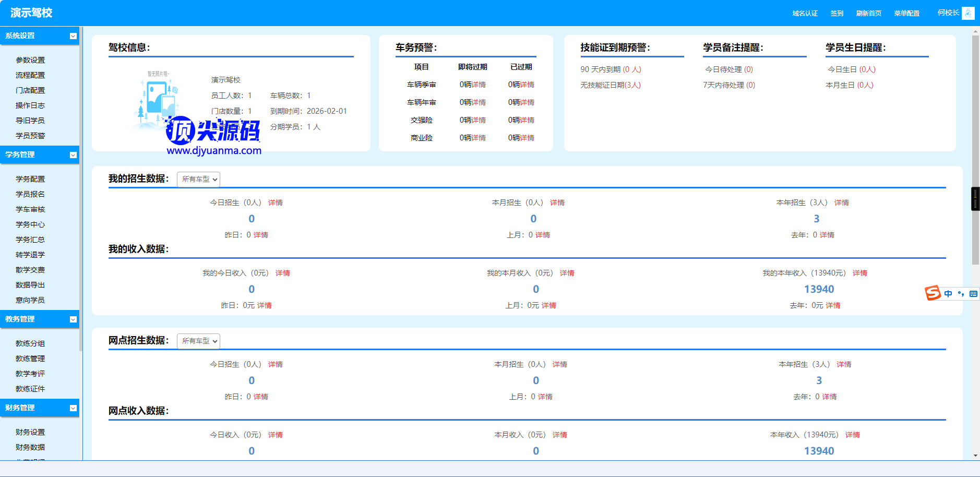Open 所有车型 dropdown in 我的招生数据
980x477 pixels.
(x=198, y=180)
